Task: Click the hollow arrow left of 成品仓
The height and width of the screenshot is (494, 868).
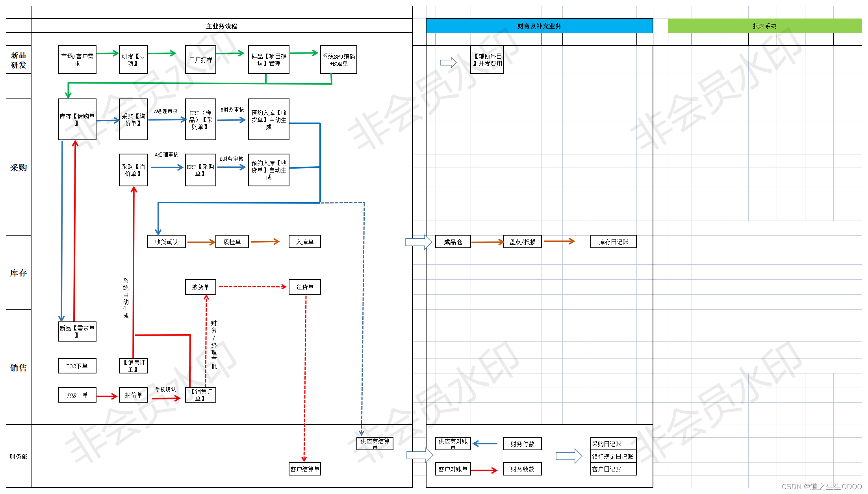Action: coord(418,242)
